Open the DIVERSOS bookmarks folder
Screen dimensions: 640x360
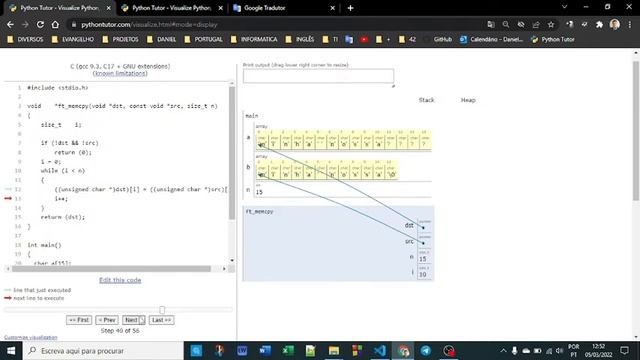click(25, 39)
